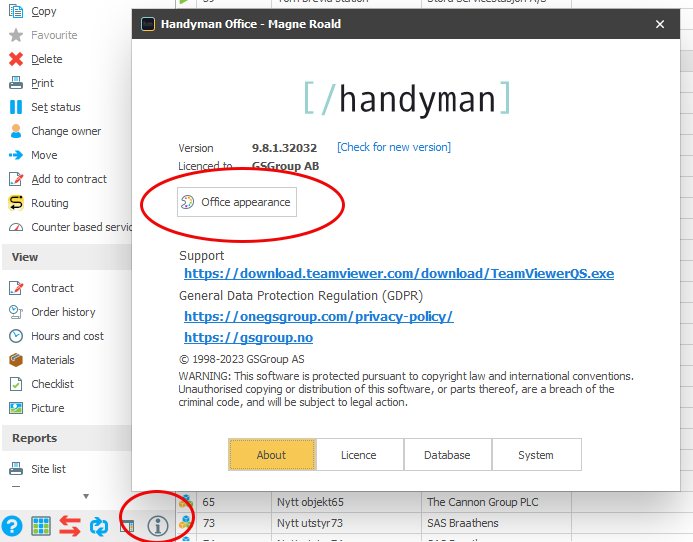Click the red Delete cross icon

(x=16, y=59)
